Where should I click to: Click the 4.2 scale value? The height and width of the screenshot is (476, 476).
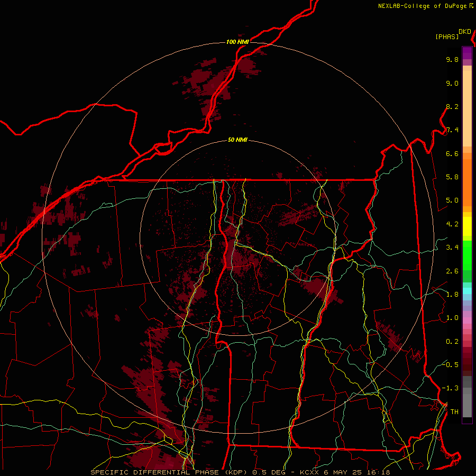(452, 224)
